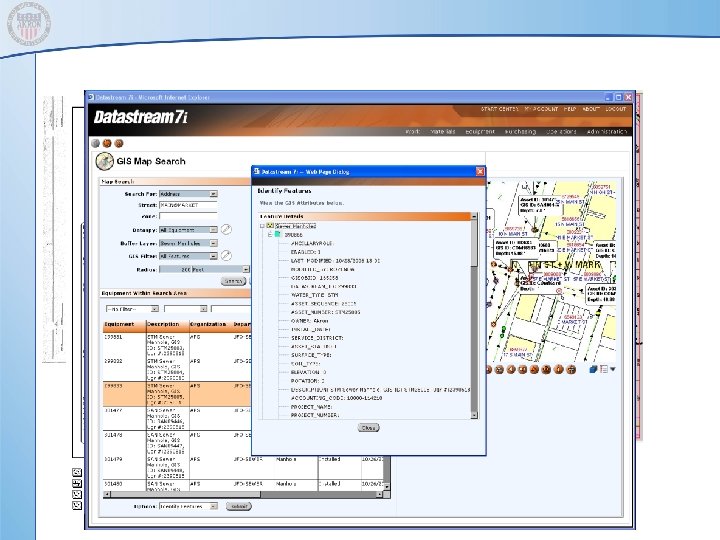Click the ELEVATION: 0 attribute
The height and width of the screenshot is (540, 720).
[309, 372]
